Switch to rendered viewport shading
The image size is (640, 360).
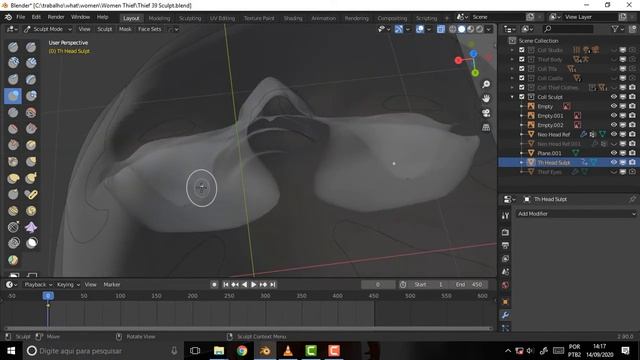(x=480, y=29)
